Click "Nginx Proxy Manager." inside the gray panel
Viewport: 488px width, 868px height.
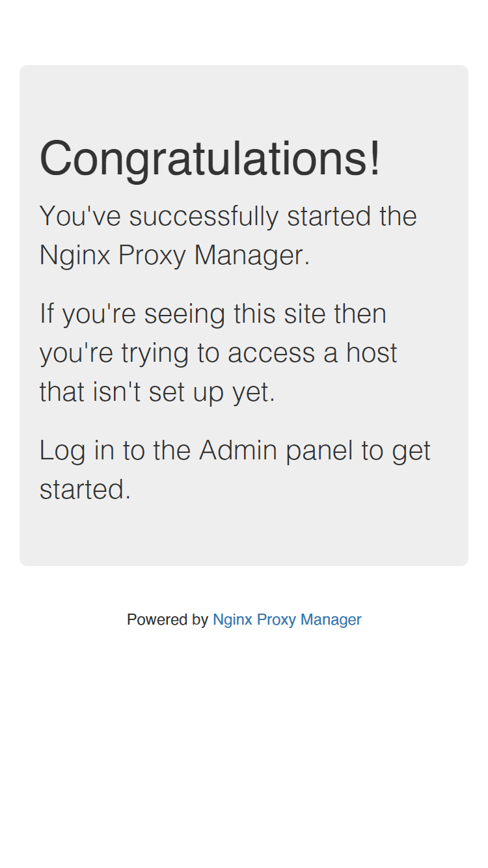click(x=175, y=255)
